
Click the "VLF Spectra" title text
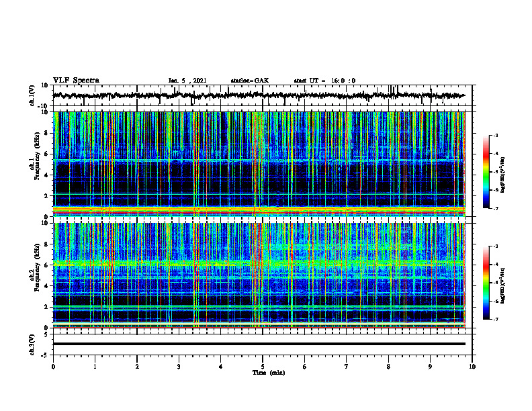[76, 81]
